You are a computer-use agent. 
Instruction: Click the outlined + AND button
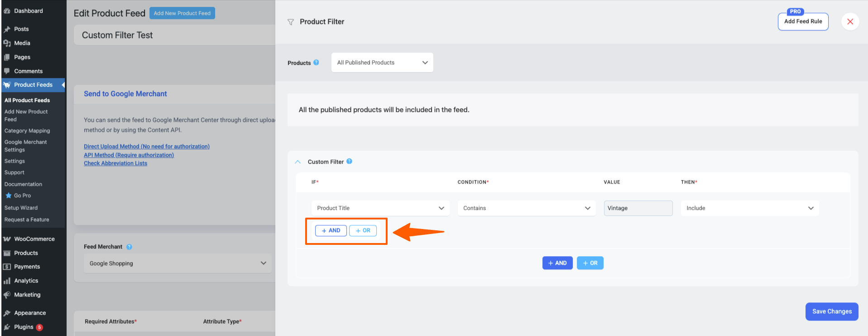(x=331, y=231)
